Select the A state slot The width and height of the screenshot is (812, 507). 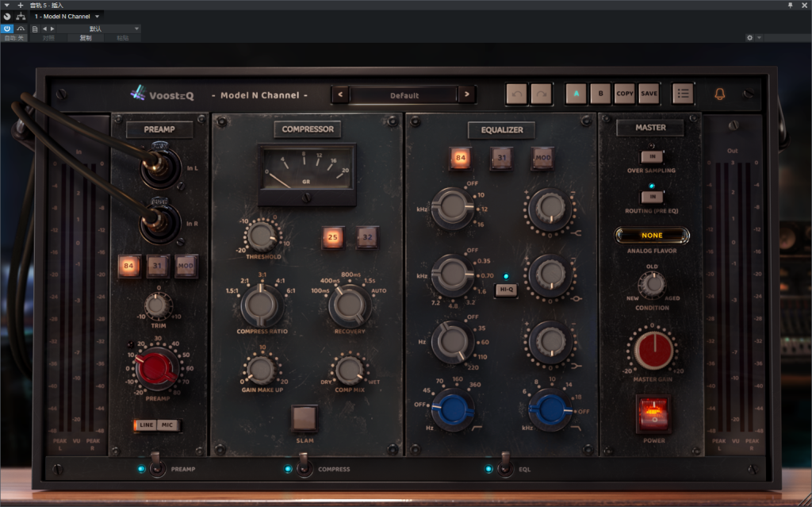tap(576, 94)
